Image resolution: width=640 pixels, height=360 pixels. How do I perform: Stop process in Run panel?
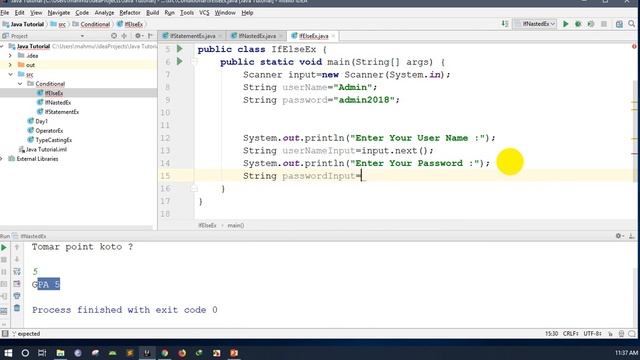4,260
